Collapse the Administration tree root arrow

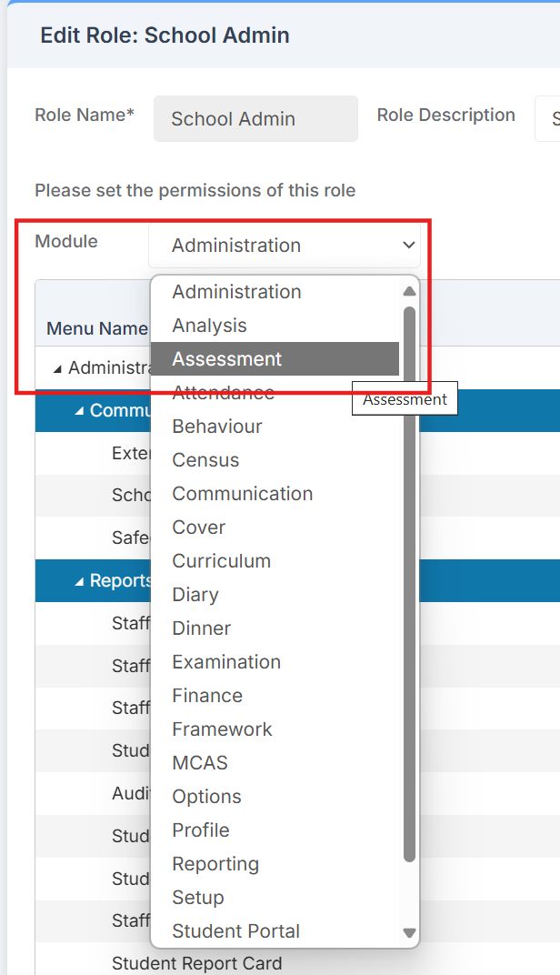pos(58,369)
